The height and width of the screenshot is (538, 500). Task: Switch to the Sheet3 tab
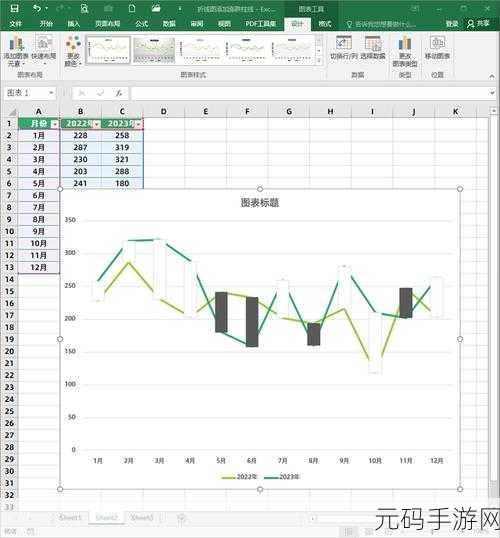(142, 517)
